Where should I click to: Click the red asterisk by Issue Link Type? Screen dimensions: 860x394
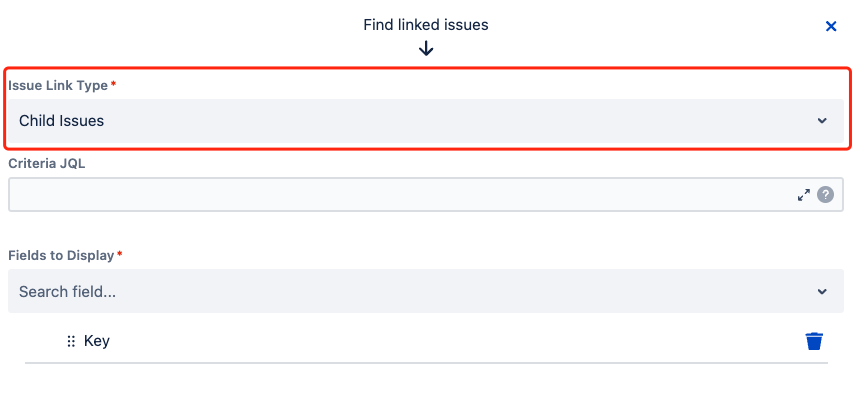(114, 84)
